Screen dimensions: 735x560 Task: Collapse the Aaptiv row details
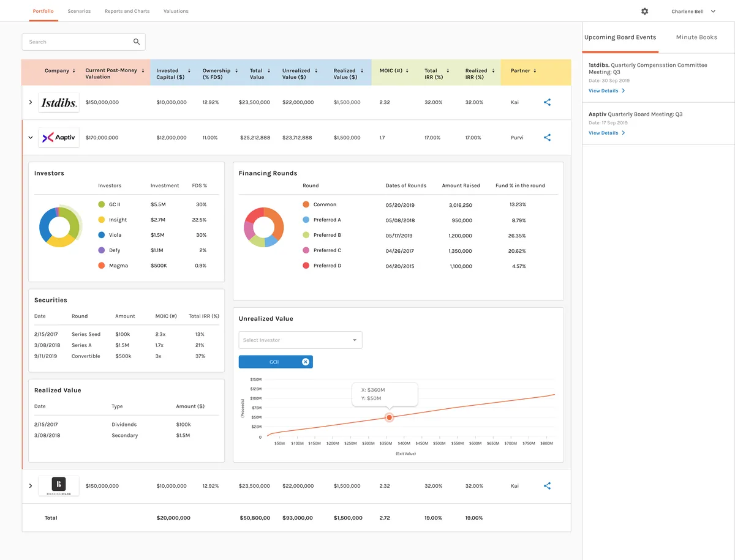coord(31,138)
